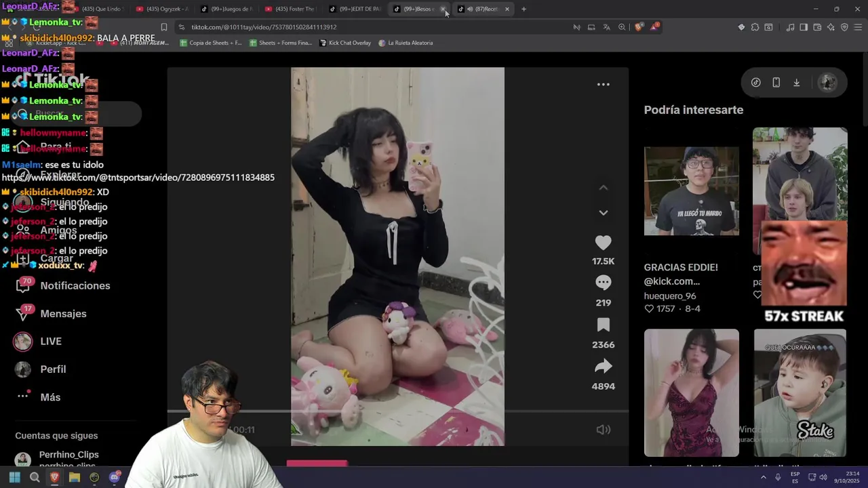The width and height of the screenshot is (868, 488).
Task: Open the music note media control icon
Action: (790, 27)
